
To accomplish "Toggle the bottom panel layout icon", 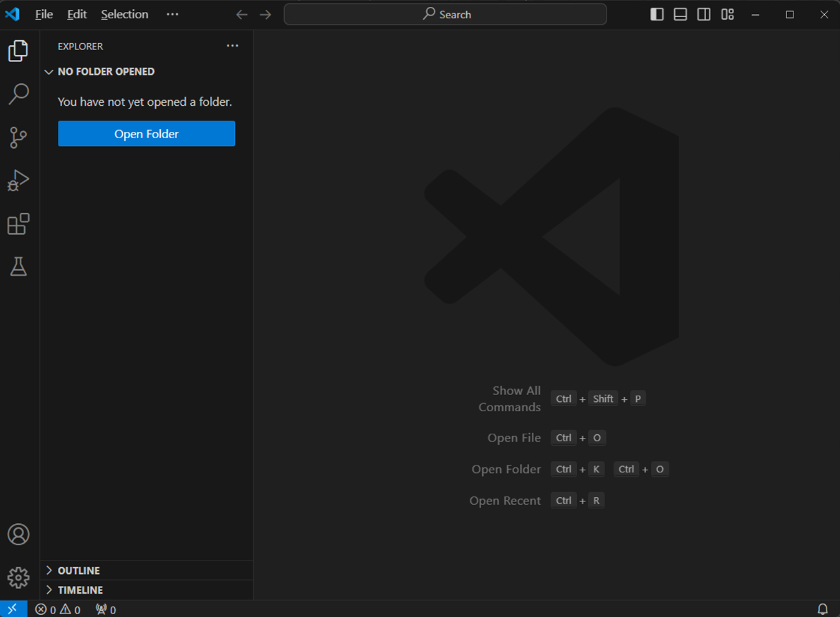I will 681,15.
